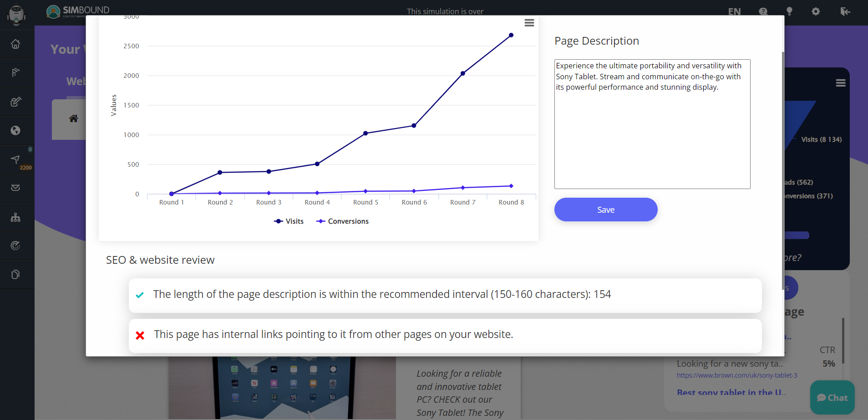
Task: Toggle the Conversions series in chart legend
Action: [x=343, y=221]
